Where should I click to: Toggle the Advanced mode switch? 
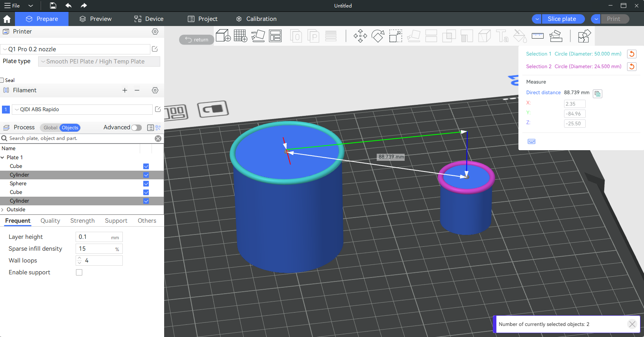point(136,128)
